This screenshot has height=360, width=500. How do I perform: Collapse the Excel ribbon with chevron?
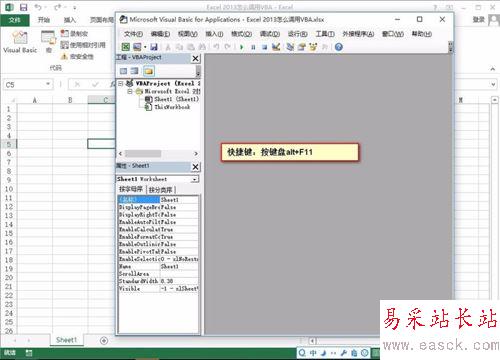coord(493,69)
